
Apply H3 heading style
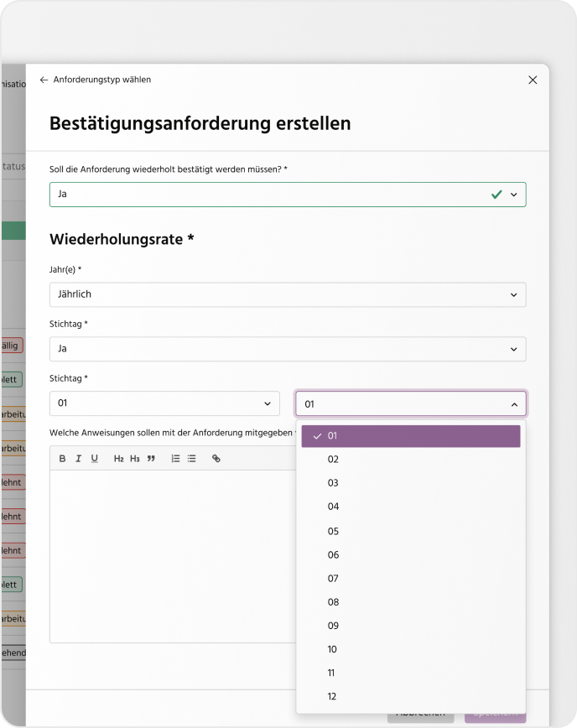(x=135, y=459)
